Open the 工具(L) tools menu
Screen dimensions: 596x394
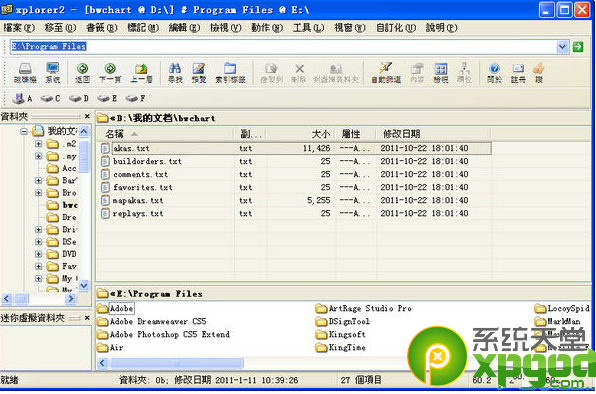tap(308, 28)
